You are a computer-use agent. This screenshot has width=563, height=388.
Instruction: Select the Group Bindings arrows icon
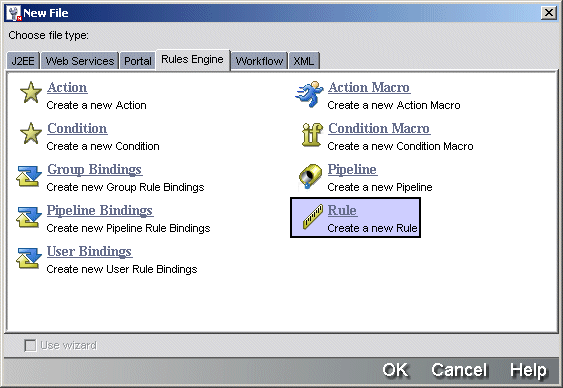point(28,176)
